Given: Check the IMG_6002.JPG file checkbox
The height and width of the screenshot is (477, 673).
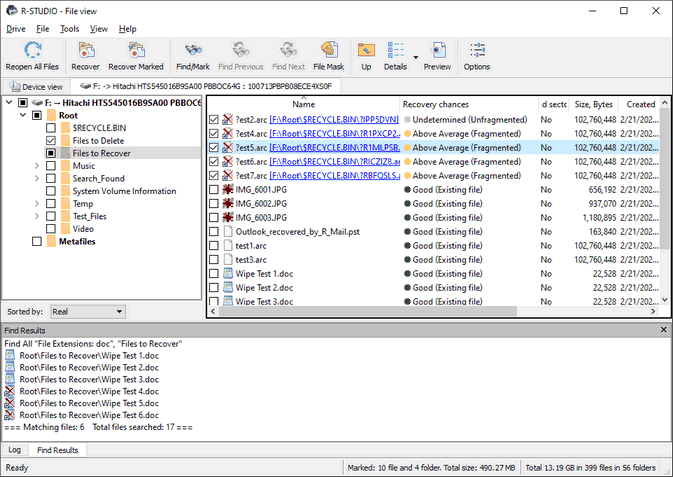Looking at the screenshot, I should 214,204.
